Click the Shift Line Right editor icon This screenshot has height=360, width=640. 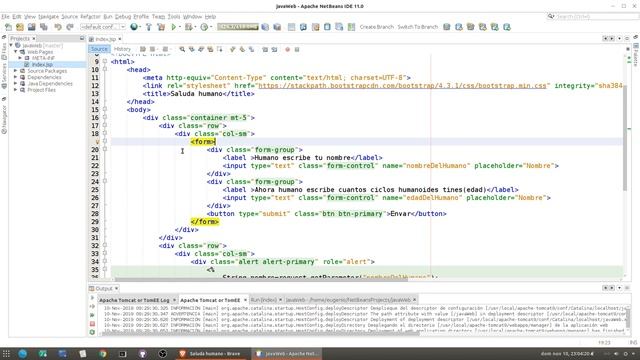[274, 49]
